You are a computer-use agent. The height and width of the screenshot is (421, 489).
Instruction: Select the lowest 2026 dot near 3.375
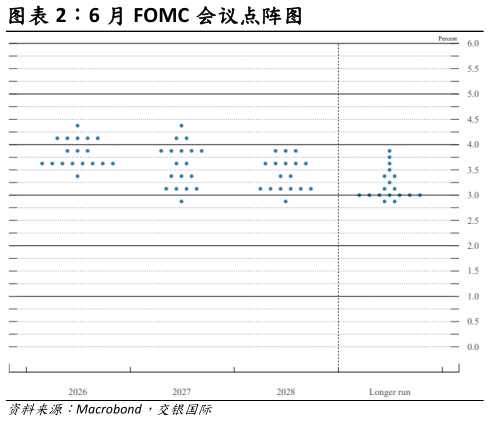[78, 176]
